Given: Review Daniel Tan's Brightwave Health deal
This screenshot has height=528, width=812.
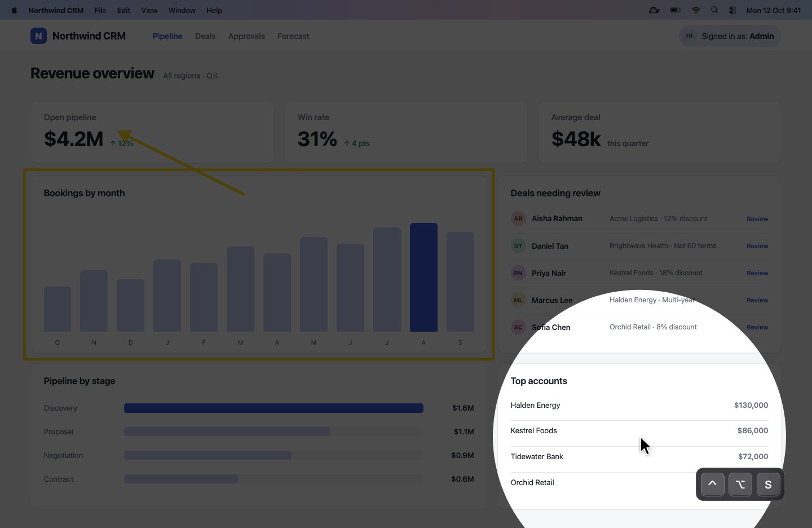Looking at the screenshot, I should pyautogui.click(x=757, y=246).
